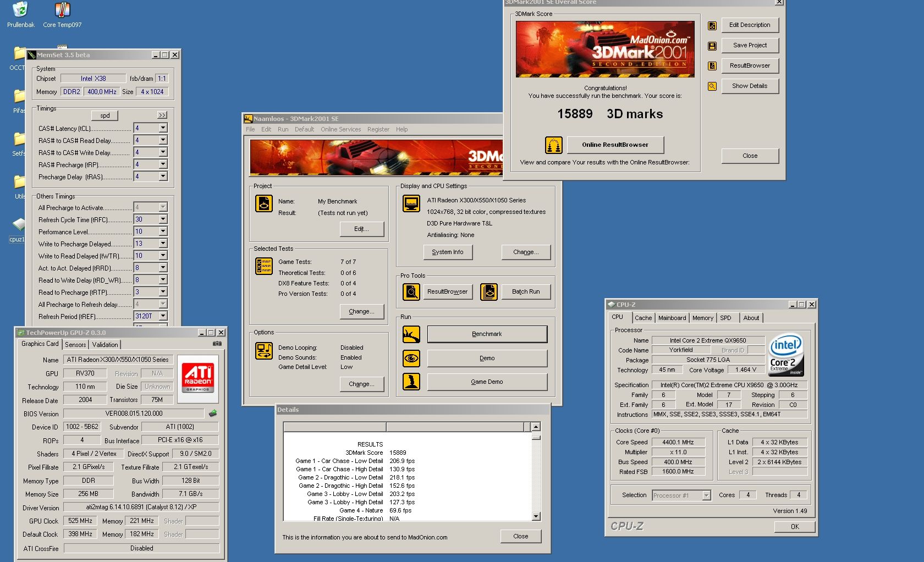924x562 pixels.
Task: Click the System Info button
Action: click(448, 252)
